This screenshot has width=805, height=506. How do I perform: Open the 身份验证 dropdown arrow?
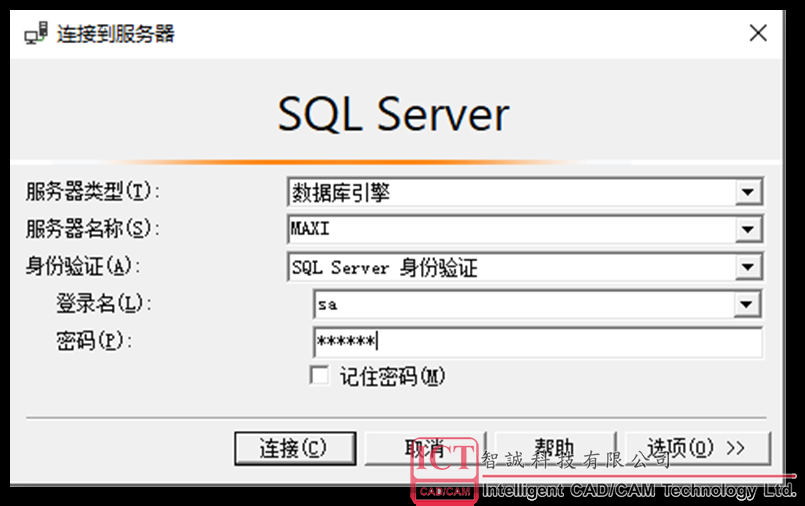(x=748, y=267)
